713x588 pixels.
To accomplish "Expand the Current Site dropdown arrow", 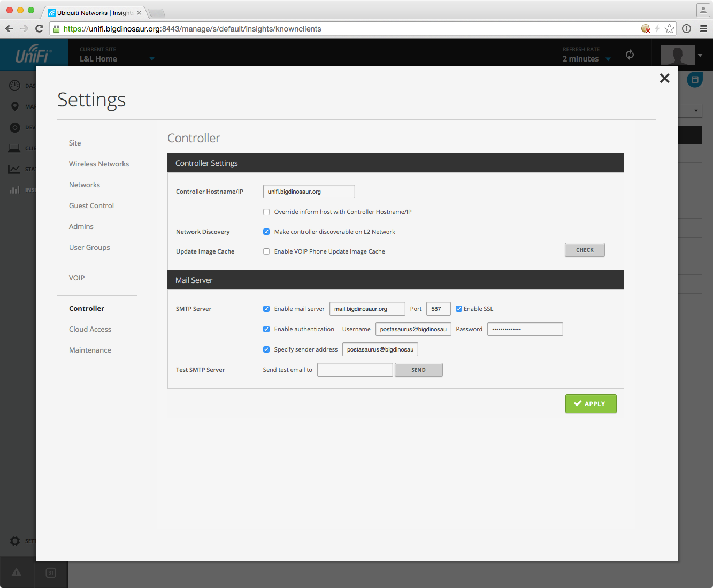I will click(152, 59).
